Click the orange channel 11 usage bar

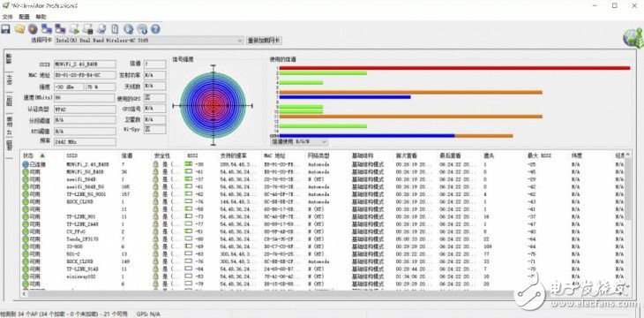click(411, 117)
